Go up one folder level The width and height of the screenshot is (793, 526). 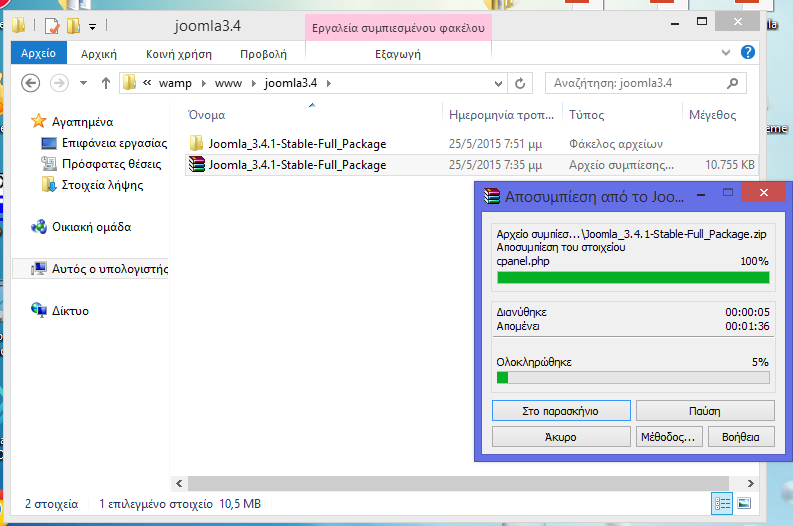(x=105, y=83)
